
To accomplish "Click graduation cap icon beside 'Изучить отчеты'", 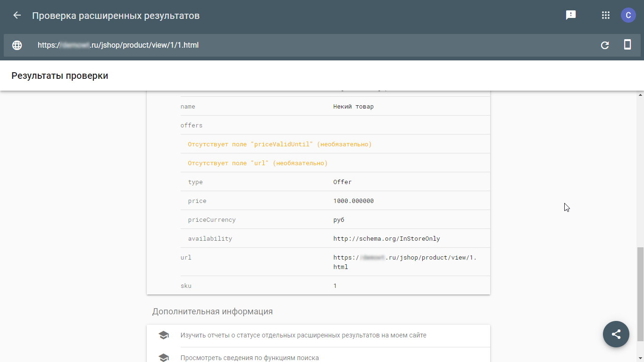I will pyautogui.click(x=163, y=336).
